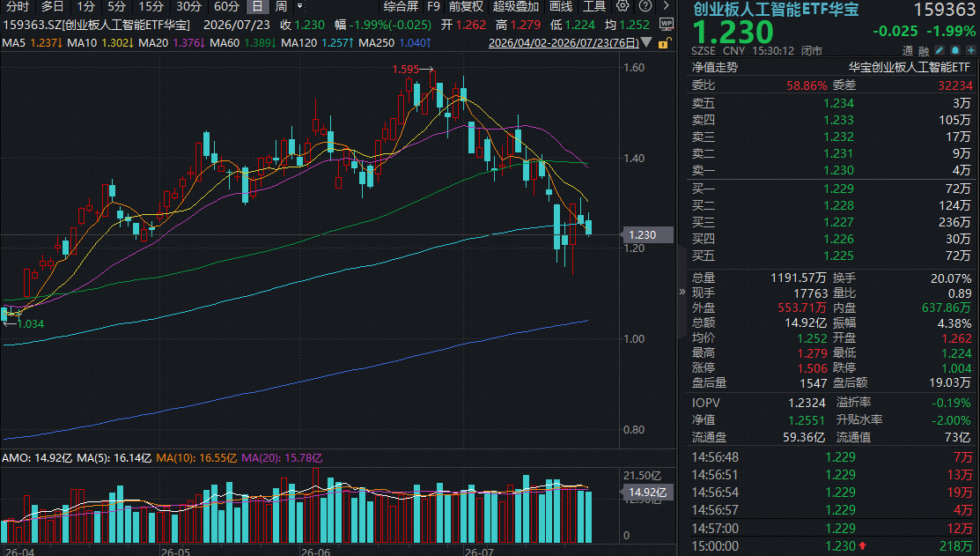
Task: Click the 1.595 high price marker on chart
Action: pyautogui.click(x=406, y=69)
